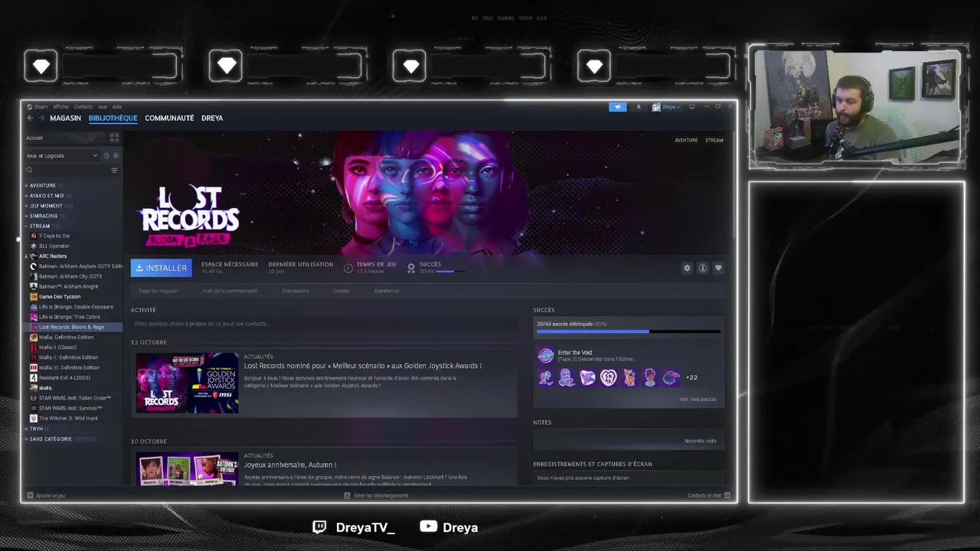Screen dimensions: 980x551
Task: Open the Contacts menu
Action: pyautogui.click(x=83, y=107)
